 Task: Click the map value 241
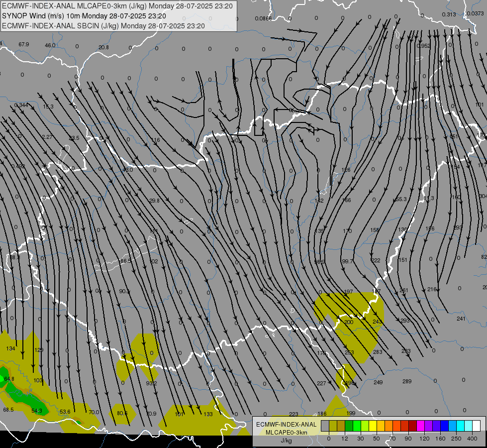point(461,319)
